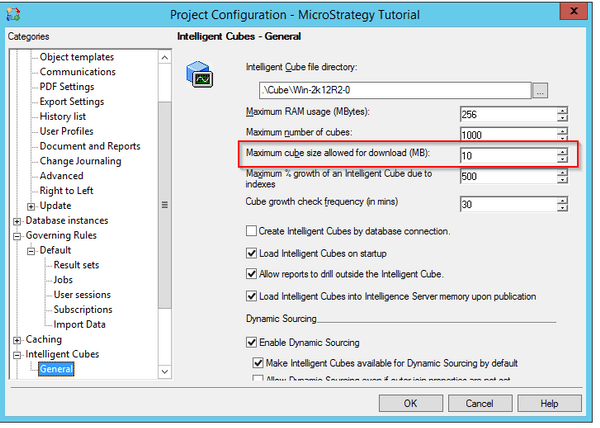The width and height of the screenshot is (600, 428).
Task: Click the Maximum cube size download field
Action: tap(507, 155)
